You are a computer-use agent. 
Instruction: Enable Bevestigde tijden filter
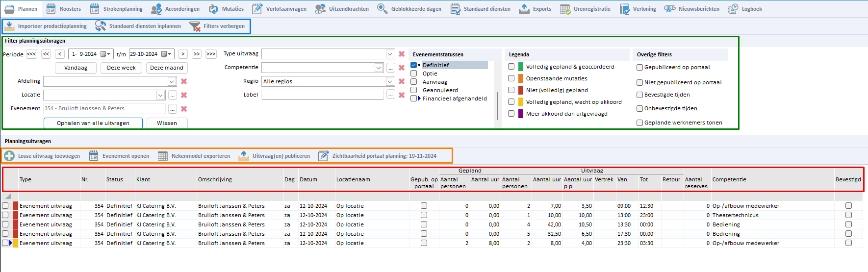click(x=640, y=95)
